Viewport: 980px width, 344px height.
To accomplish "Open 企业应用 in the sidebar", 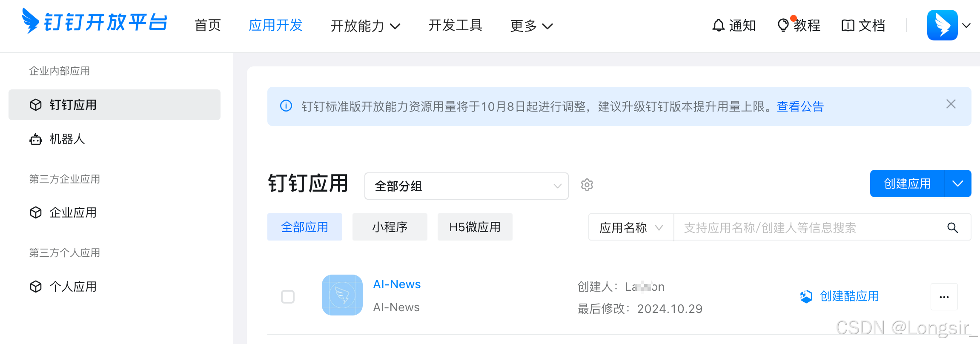I will [x=115, y=212].
